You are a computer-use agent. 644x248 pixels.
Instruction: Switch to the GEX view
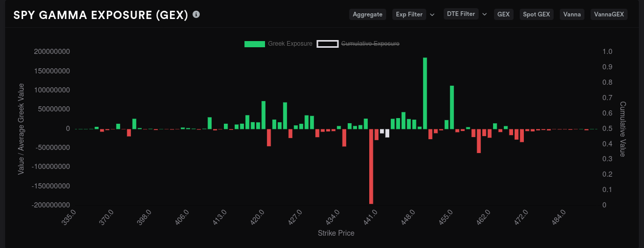(x=504, y=14)
